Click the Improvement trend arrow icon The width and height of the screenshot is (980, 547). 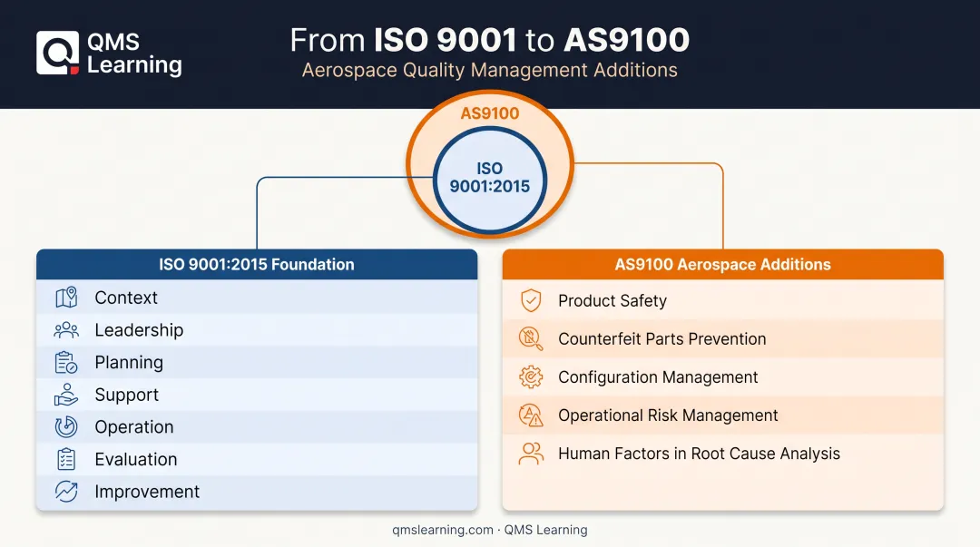(66, 492)
